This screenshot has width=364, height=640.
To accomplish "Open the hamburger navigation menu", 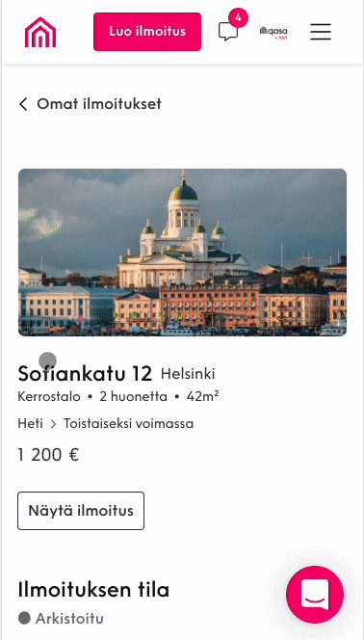I will (321, 32).
